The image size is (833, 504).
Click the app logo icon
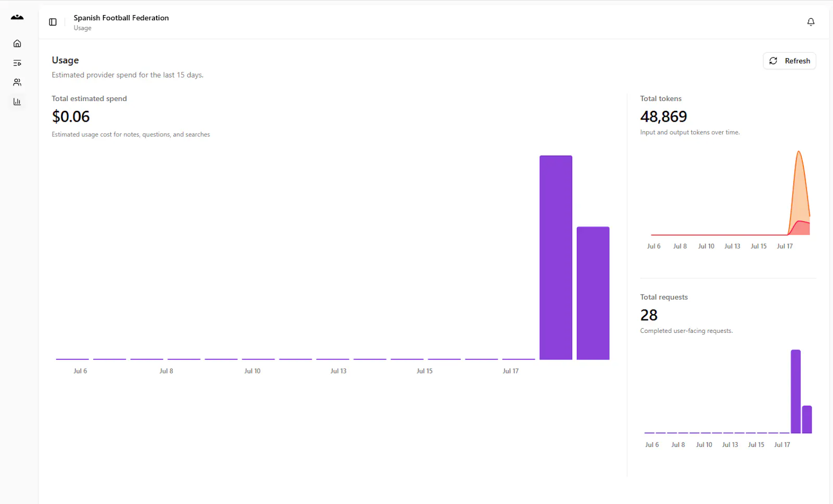17,17
